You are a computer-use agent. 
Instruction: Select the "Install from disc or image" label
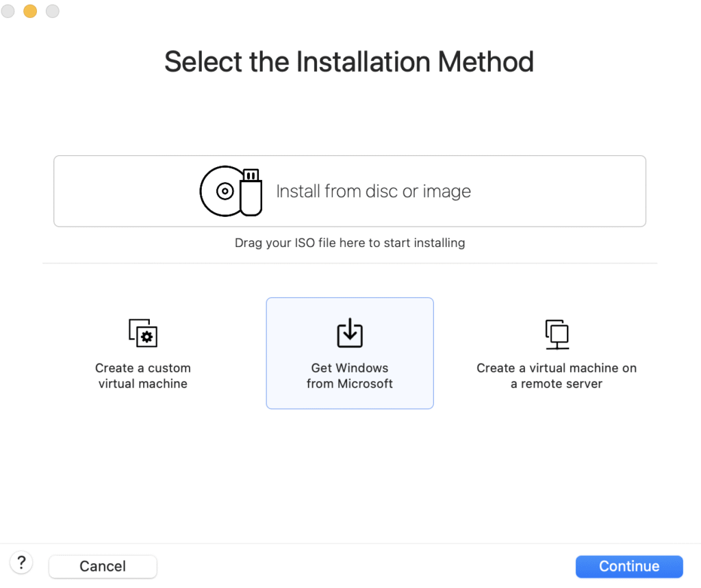[373, 192]
